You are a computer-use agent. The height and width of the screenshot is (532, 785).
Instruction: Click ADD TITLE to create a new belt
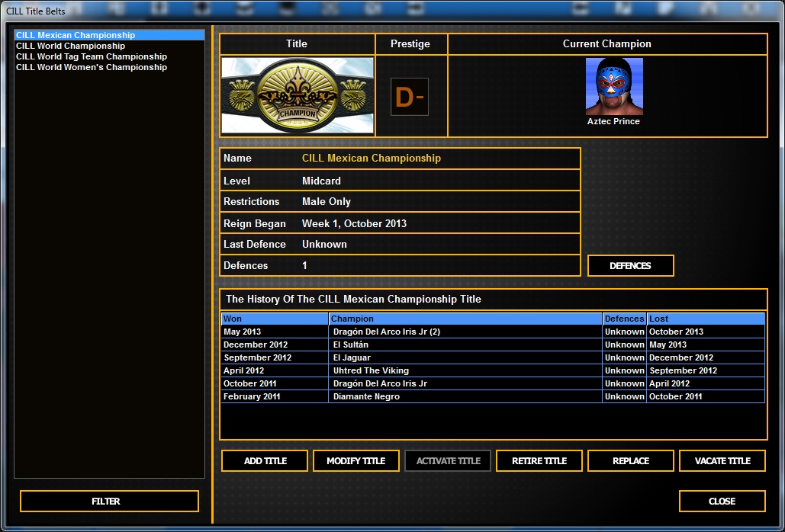coord(264,460)
